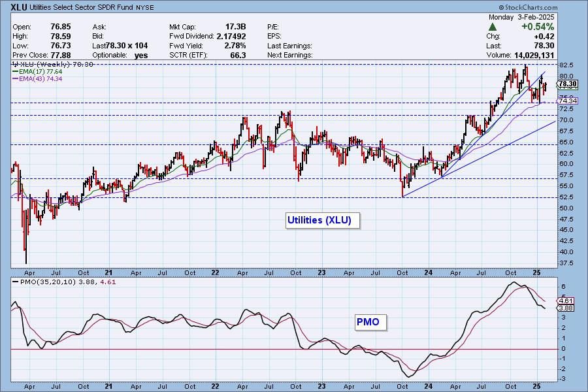This screenshot has height=392, width=588.
Task: Click the XLU ticker symbol in title
Action: [18, 7]
